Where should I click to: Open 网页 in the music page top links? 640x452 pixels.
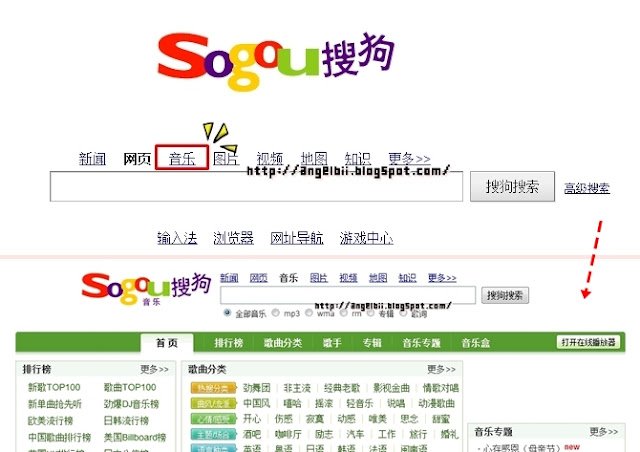click(258, 278)
